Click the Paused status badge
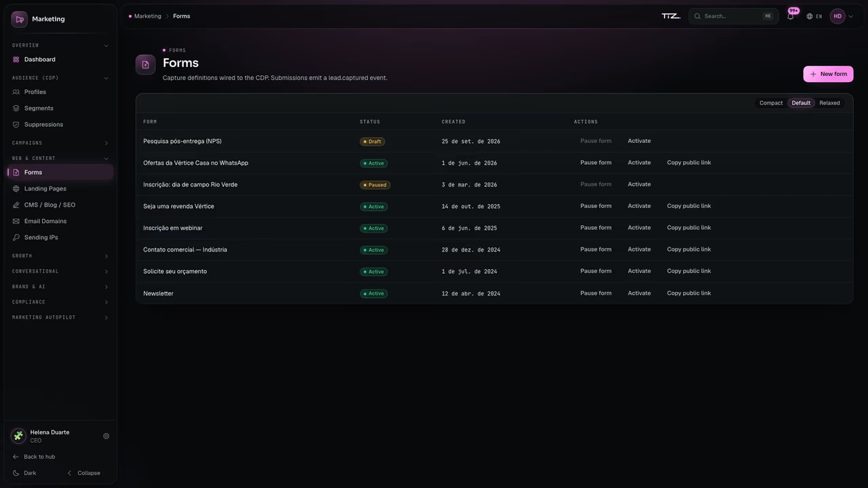This screenshot has height=488, width=868. pos(375,185)
